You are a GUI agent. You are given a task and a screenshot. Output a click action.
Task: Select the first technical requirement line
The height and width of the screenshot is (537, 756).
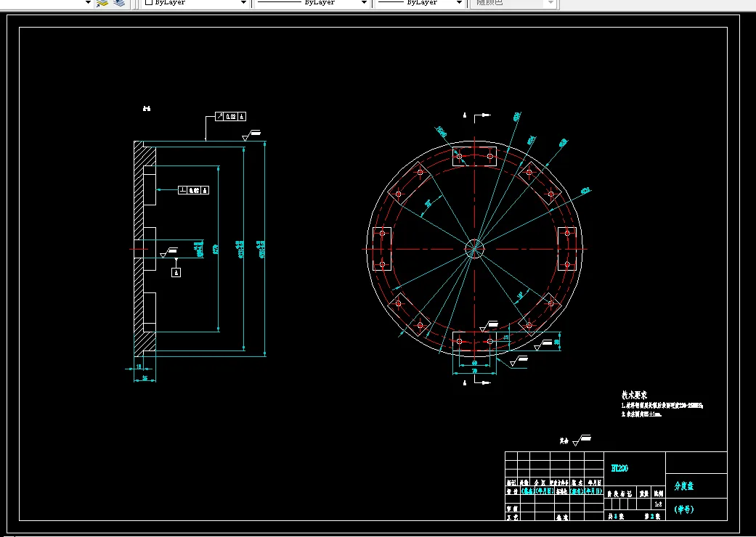click(662, 406)
